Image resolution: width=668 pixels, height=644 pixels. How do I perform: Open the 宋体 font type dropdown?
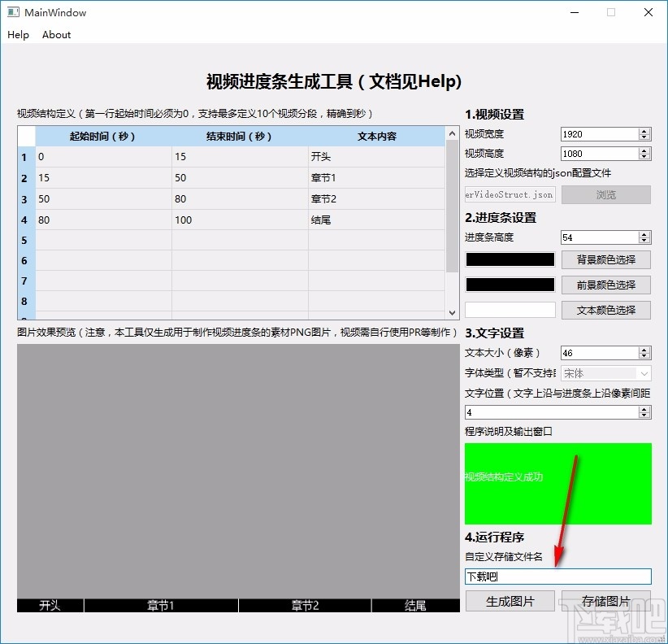(605, 373)
